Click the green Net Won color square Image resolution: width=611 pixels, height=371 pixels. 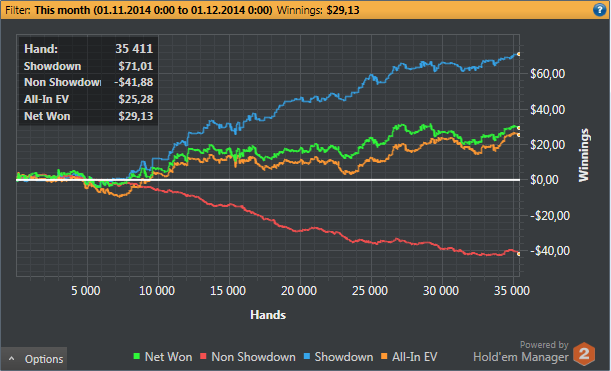click(x=136, y=356)
